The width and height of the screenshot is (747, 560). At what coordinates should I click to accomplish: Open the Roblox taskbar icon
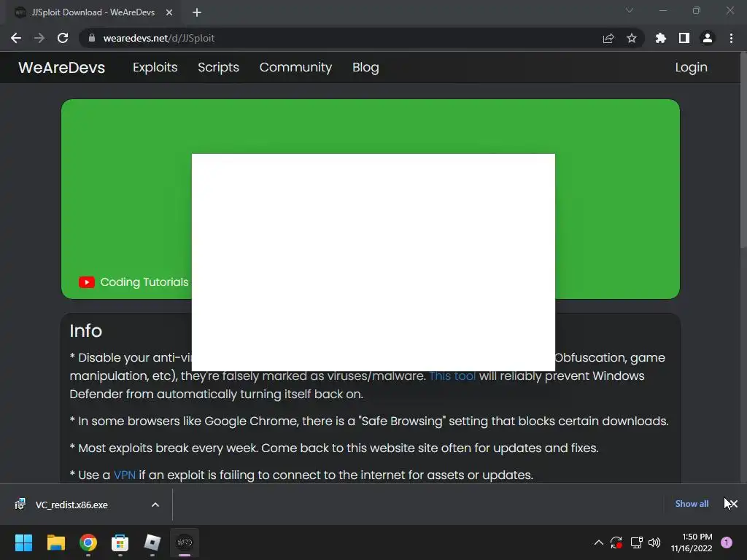click(152, 542)
